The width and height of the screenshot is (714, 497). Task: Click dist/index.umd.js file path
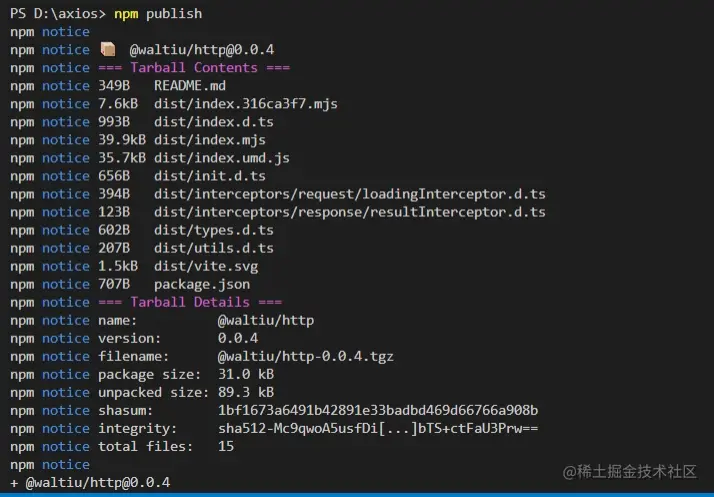(222, 158)
